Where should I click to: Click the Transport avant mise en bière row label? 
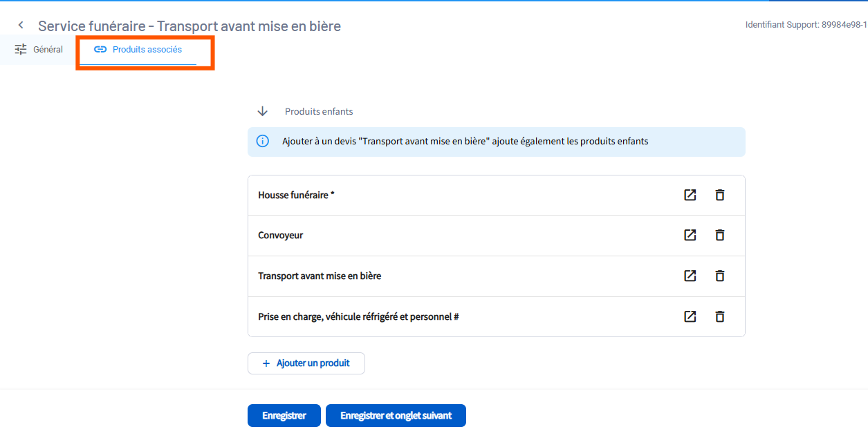click(x=320, y=276)
